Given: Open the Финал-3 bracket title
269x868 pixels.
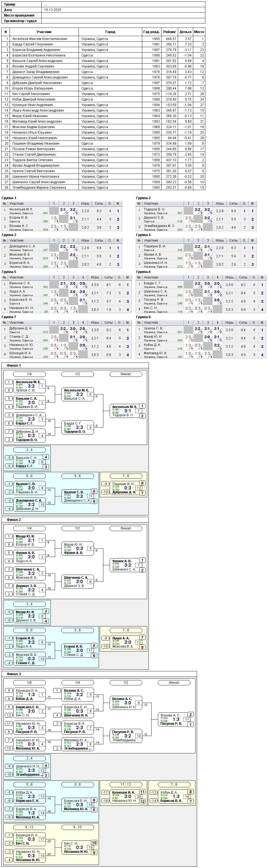Looking at the screenshot, I should click(14, 674).
